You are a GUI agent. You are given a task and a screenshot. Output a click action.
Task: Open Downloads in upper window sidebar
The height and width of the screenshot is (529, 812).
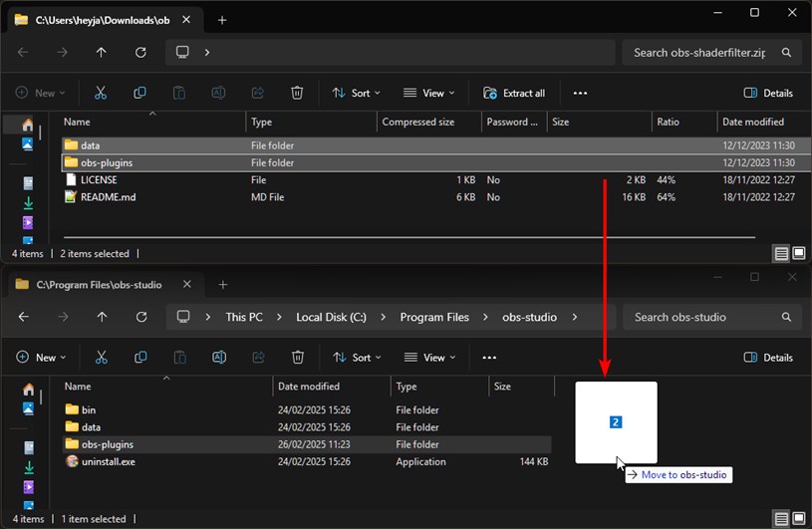pyautogui.click(x=28, y=203)
